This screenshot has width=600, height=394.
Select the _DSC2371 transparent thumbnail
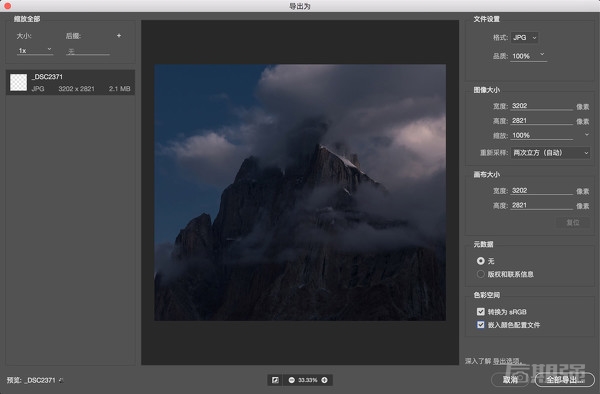click(x=18, y=82)
